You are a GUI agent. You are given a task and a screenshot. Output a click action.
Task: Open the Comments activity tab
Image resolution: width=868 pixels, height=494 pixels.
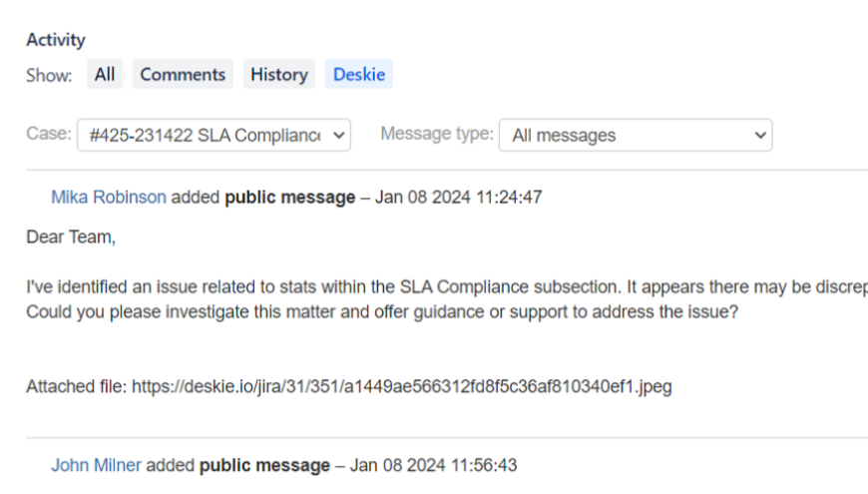[x=183, y=75]
